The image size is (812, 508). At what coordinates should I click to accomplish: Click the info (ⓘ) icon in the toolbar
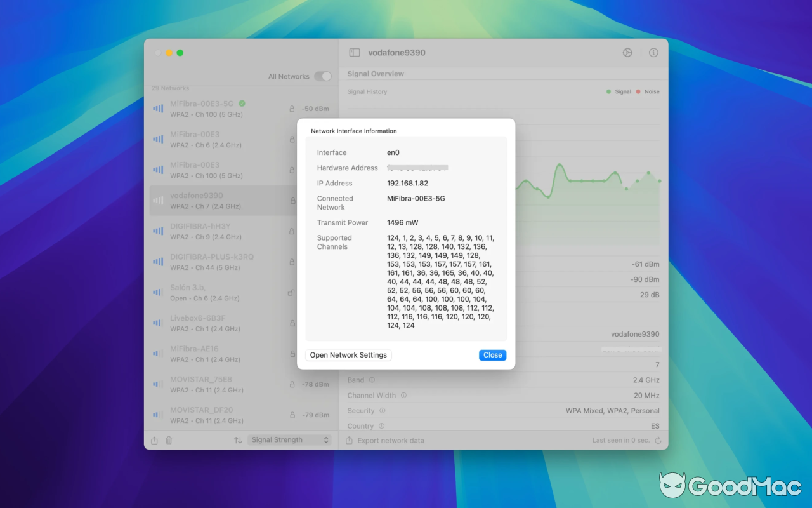point(653,53)
